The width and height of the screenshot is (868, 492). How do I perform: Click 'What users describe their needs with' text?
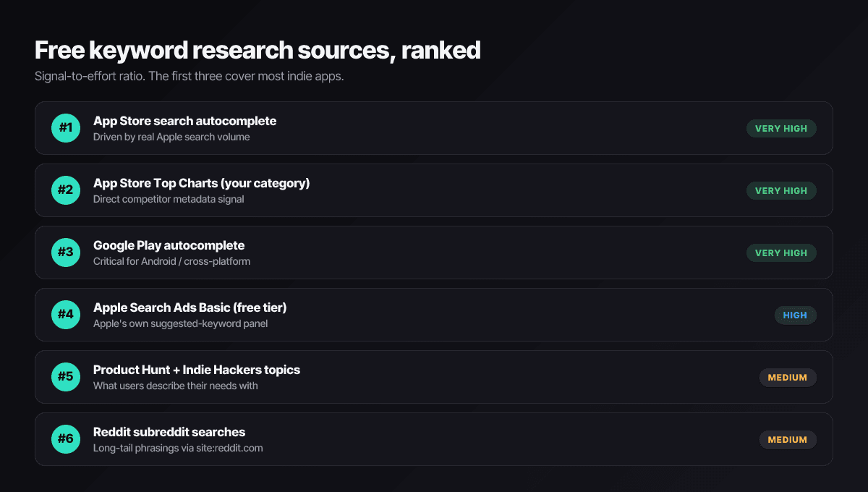tap(175, 386)
